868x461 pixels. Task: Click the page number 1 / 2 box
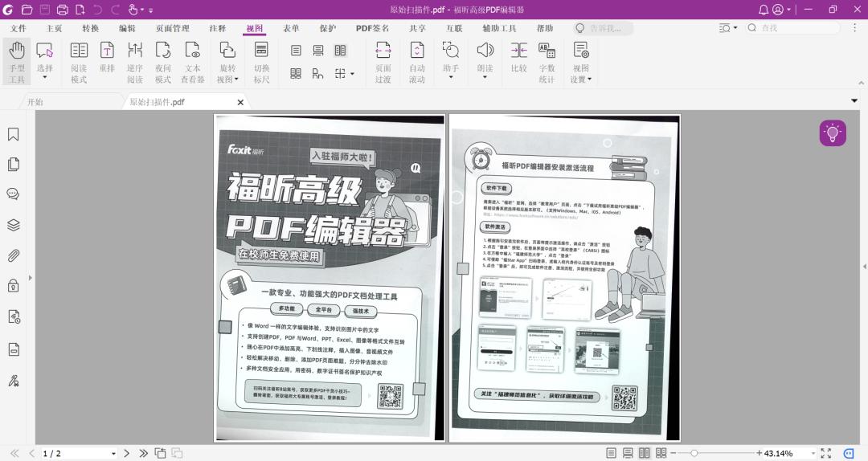coord(79,453)
